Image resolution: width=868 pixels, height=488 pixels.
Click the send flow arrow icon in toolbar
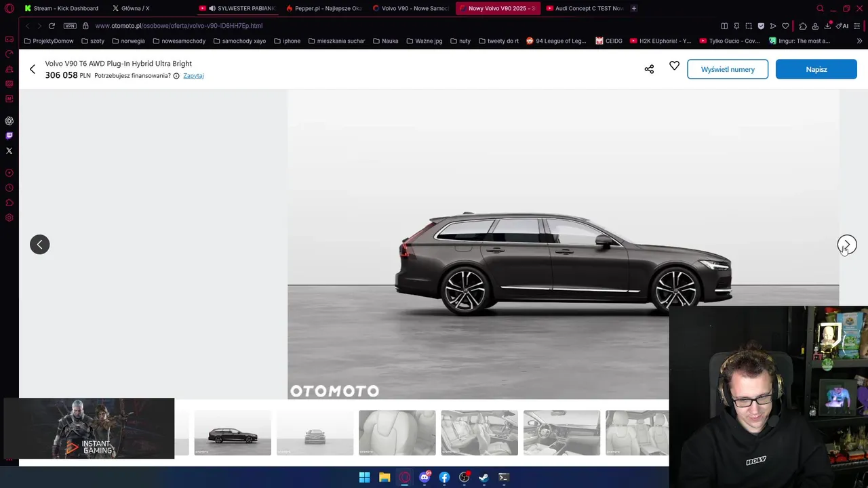click(x=773, y=26)
